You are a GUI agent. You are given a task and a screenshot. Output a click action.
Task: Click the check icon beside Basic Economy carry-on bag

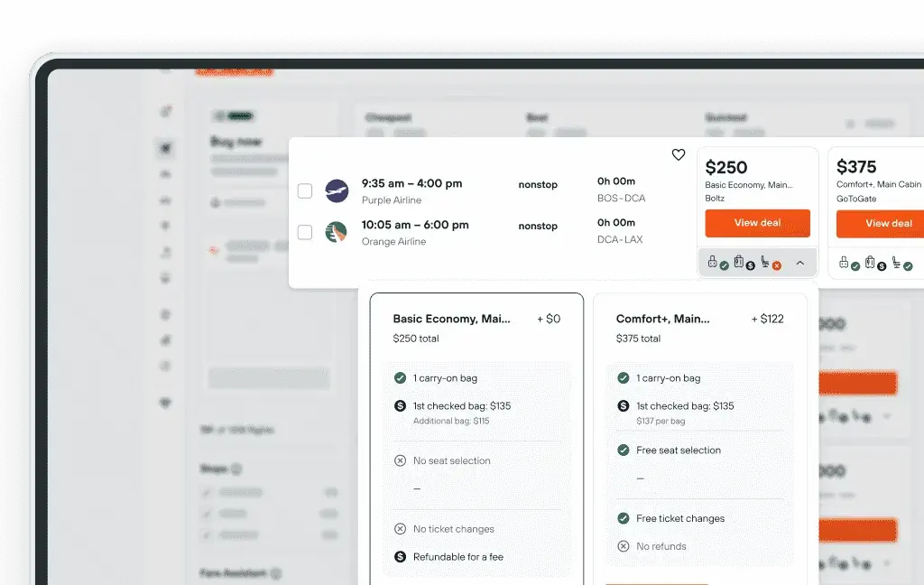click(400, 378)
